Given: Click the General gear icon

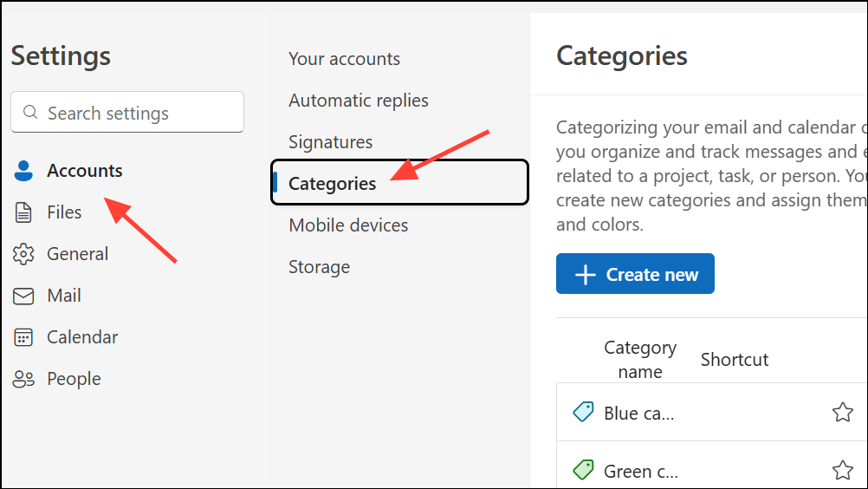Looking at the screenshot, I should tap(23, 254).
